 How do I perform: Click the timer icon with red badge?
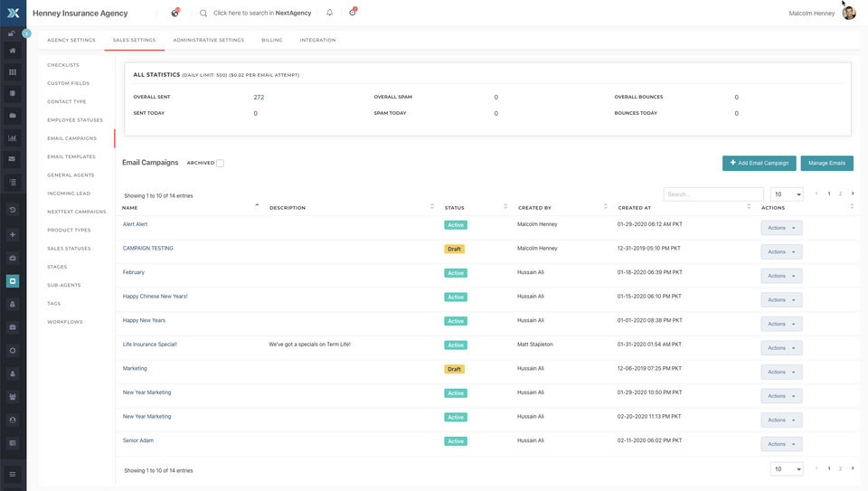(x=352, y=13)
